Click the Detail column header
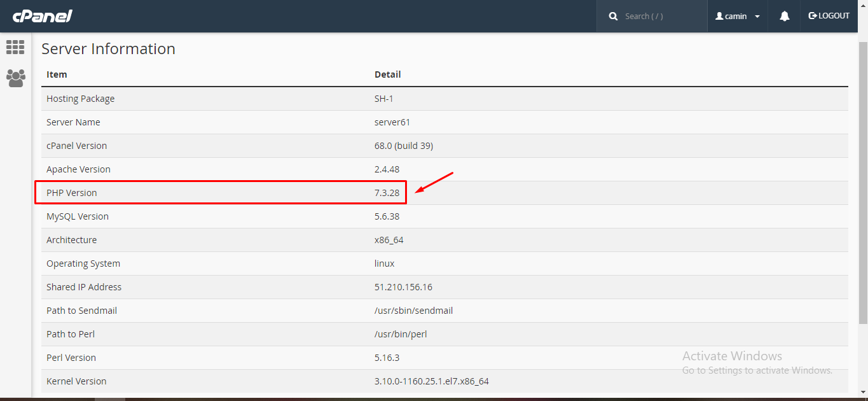The height and width of the screenshot is (401, 868). pyautogui.click(x=387, y=74)
